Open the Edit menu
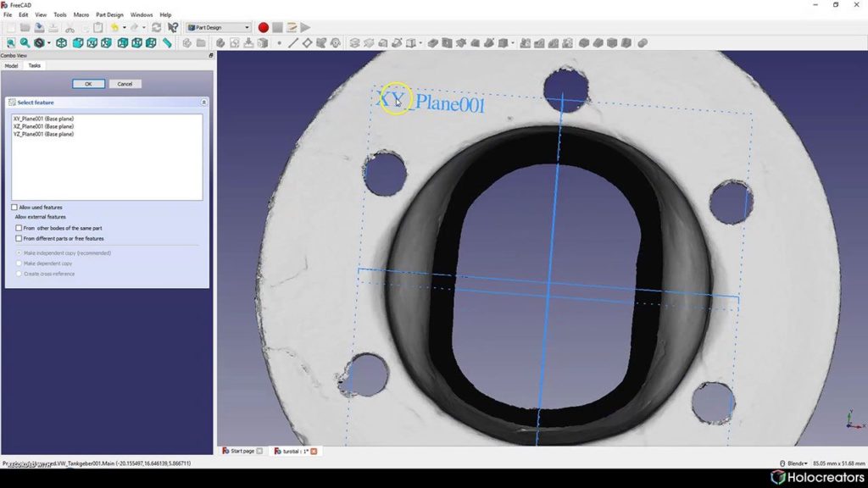 tap(23, 15)
